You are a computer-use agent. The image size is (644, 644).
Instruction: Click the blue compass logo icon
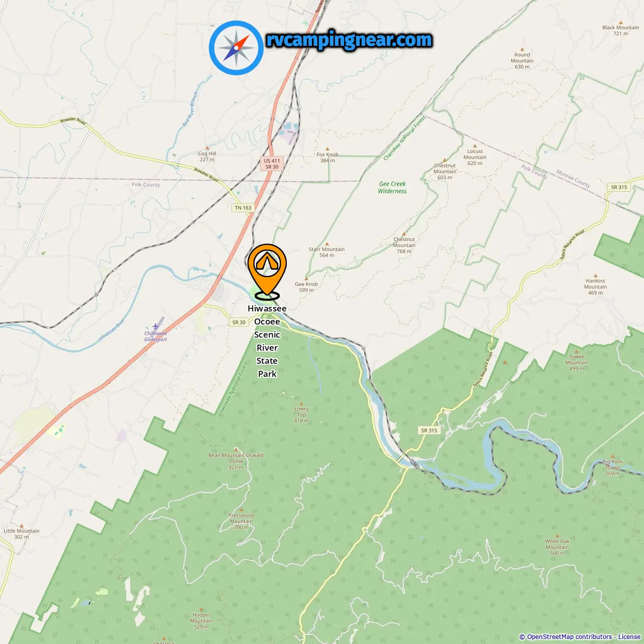pos(236,48)
